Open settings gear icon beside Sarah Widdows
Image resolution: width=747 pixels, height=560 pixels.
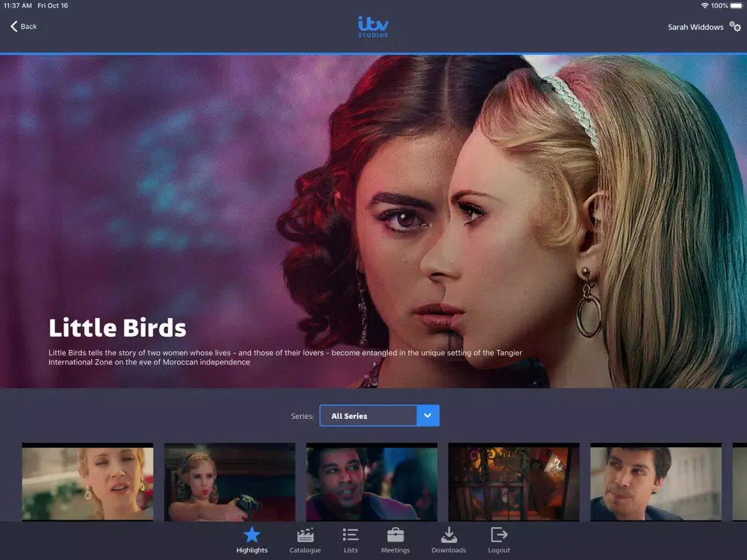(x=735, y=27)
